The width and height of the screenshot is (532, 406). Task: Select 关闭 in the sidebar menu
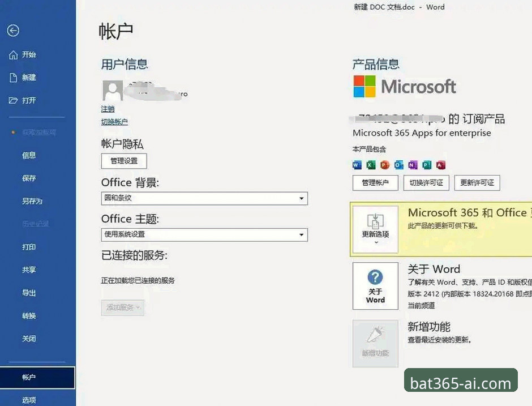pos(29,339)
